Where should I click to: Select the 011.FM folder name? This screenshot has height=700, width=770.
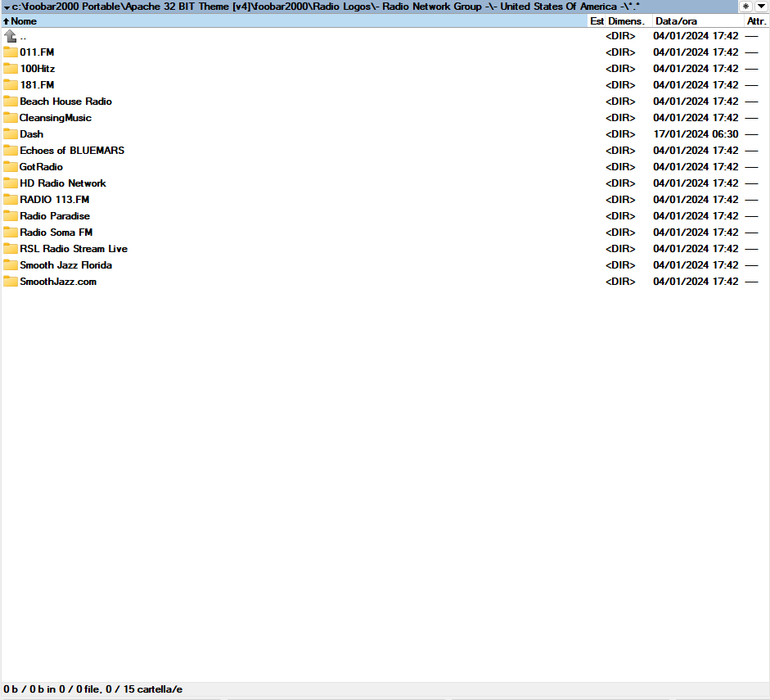click(x=37, y=52)
